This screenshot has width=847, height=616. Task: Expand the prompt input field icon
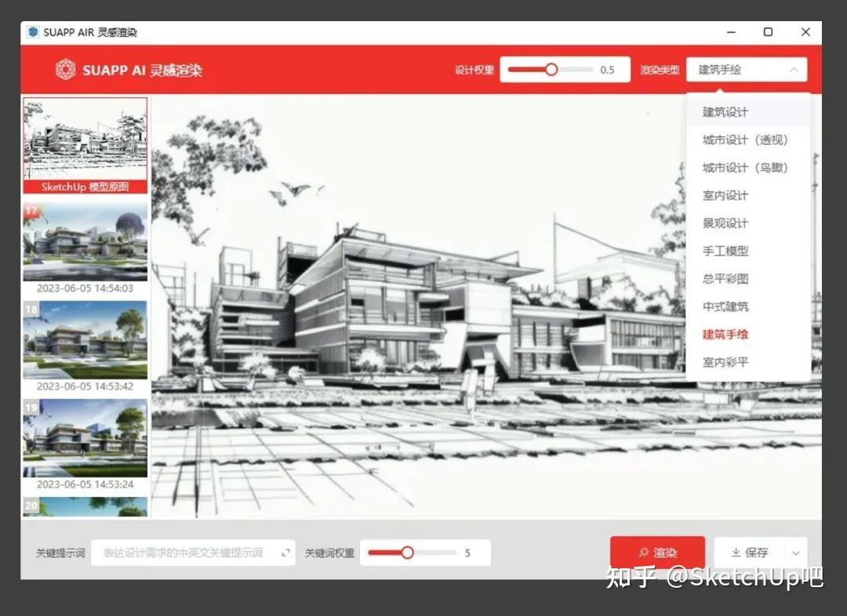point(285,553)
